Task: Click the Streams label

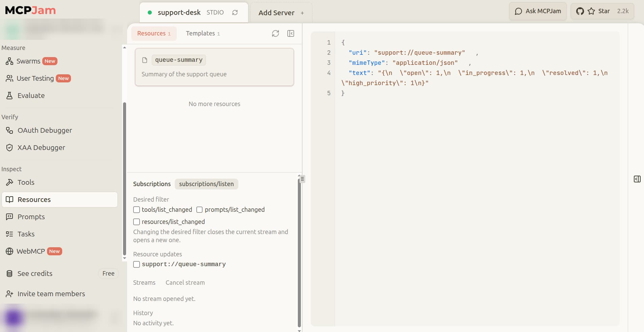Action: tap(144, 283)
